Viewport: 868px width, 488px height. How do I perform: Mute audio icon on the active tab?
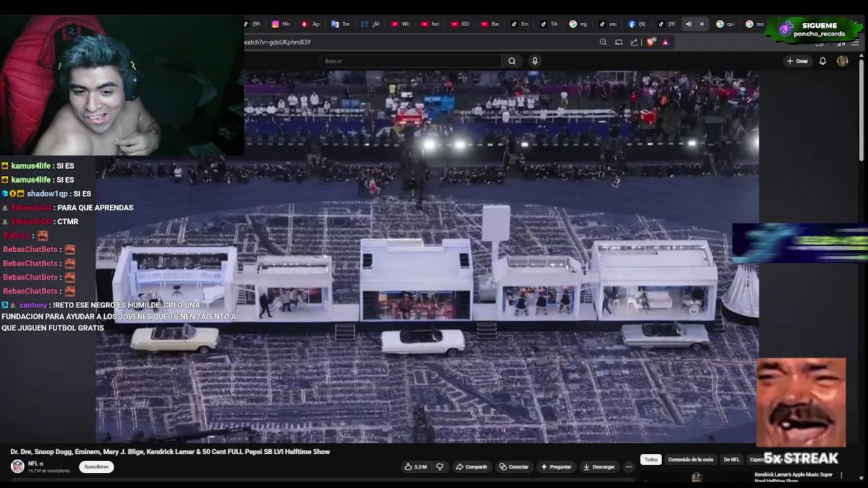[688, 24]
